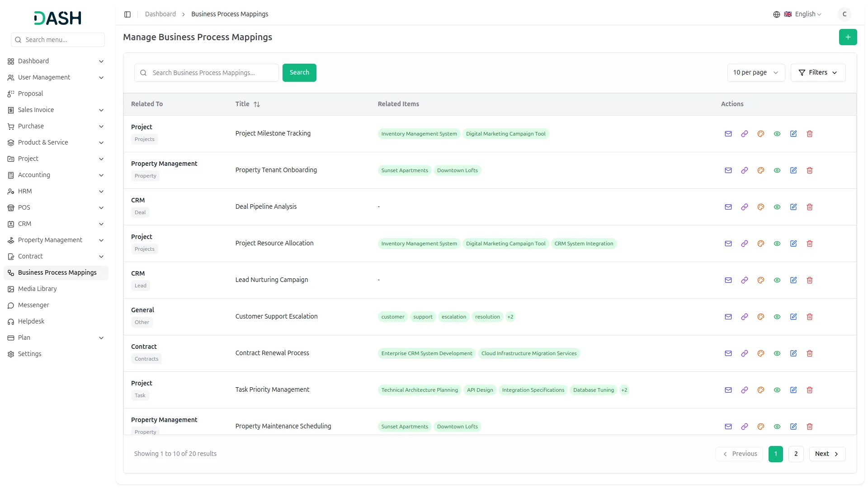This screenshot has width=868, height=488.
Task: Add a new business process mapping
Action: click(847, 37)
